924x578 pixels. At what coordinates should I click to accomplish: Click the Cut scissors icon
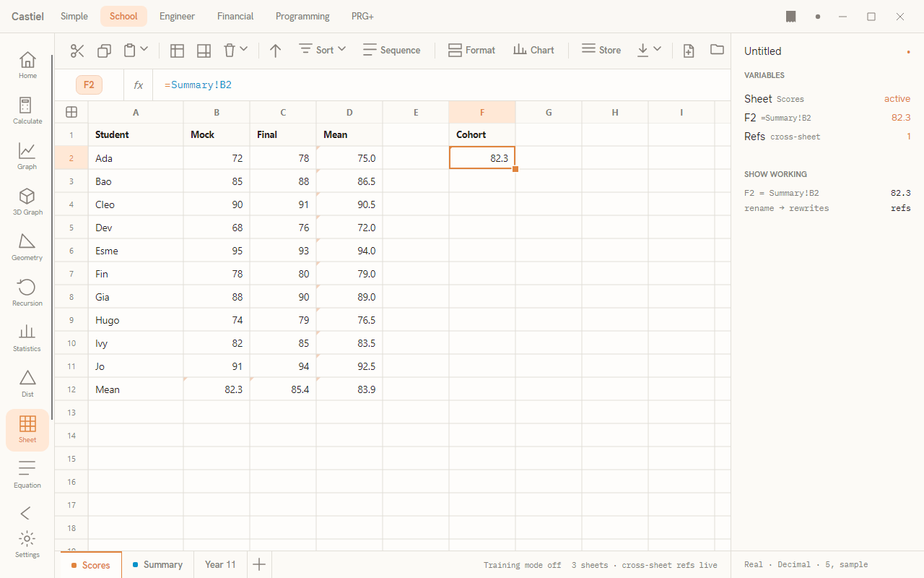point(77,51)
